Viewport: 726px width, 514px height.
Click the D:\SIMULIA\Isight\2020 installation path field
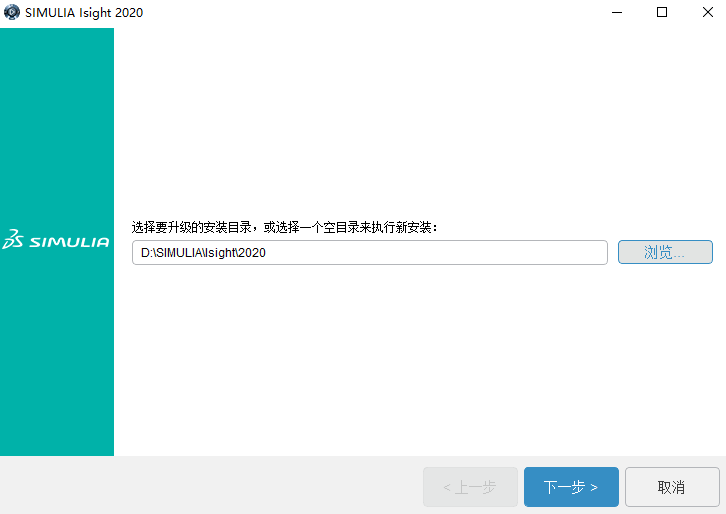click(x=369, y=252)
